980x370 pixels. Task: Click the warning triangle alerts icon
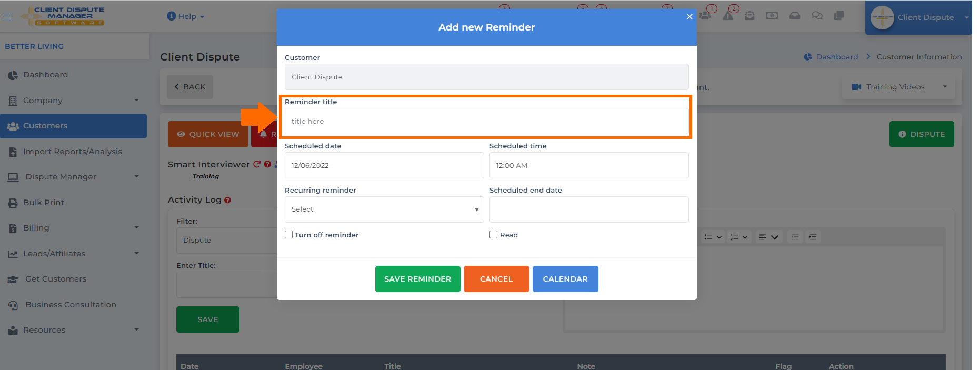pyautogui.click(x=728, y=16)
